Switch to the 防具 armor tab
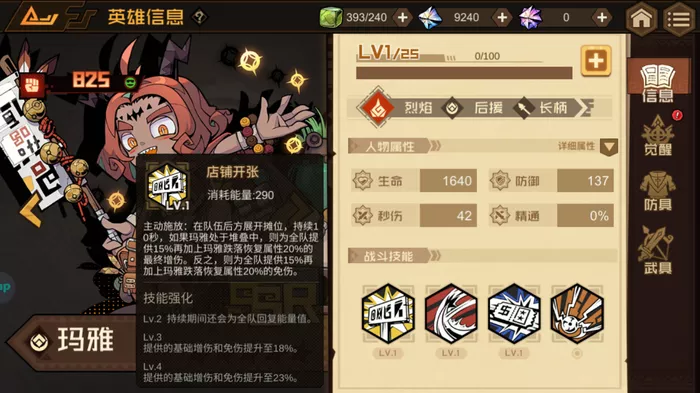The height and width of the screenshot is (393, 700). click(x=658, y=191)
